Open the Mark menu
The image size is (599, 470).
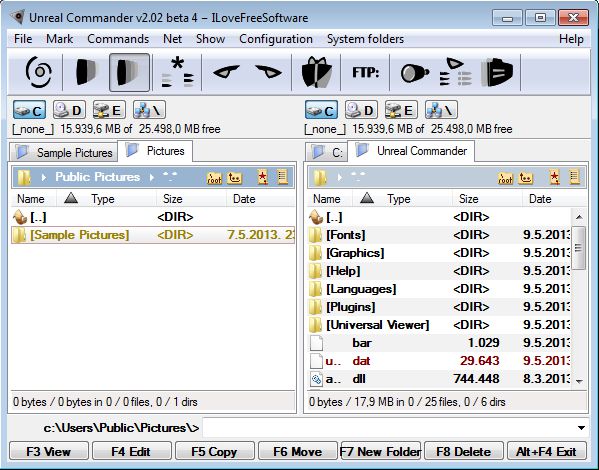(60, 39)
